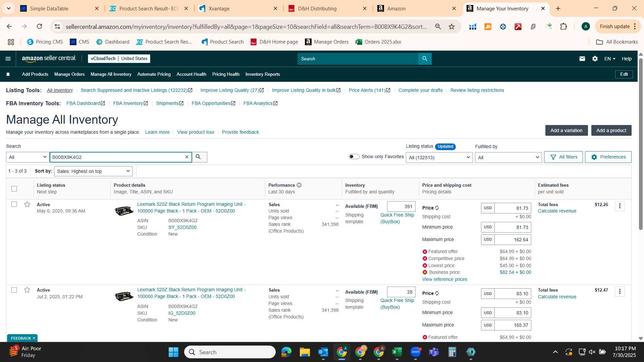Click price refresh icon on the 81.73 row

pyautogui.click(x=437, y=208)
